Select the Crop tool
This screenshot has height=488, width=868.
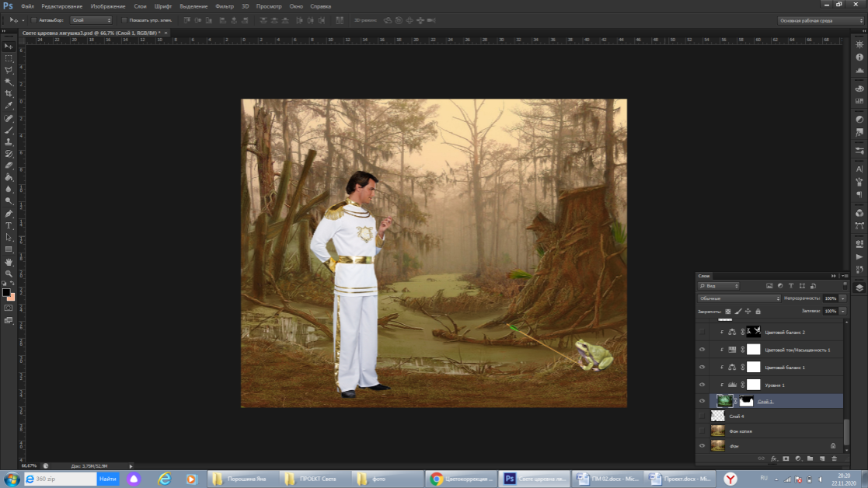click(x=9, y=93)
